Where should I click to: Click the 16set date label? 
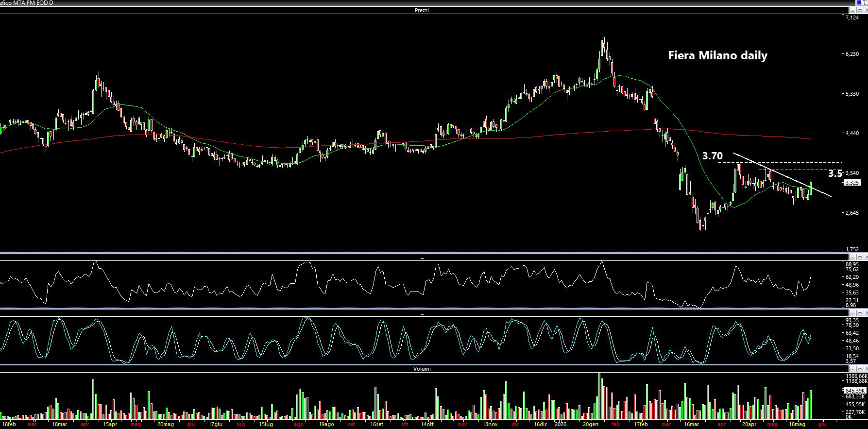tap(376, 425)
